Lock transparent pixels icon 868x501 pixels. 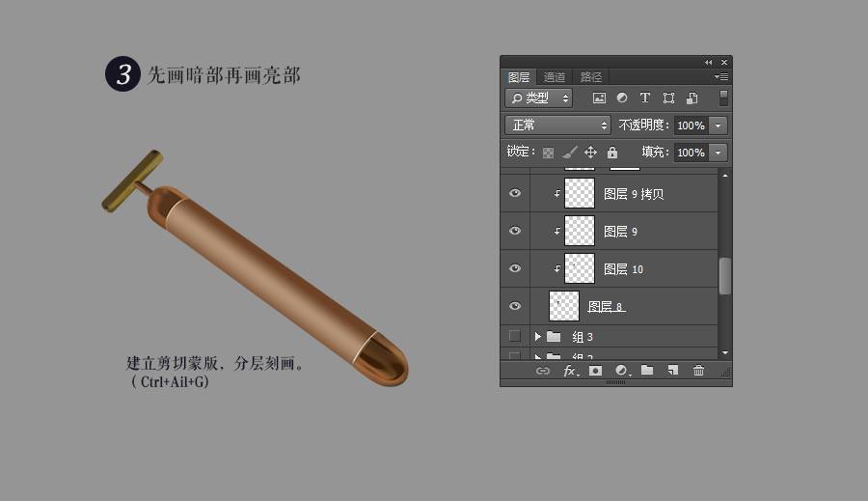548,153
